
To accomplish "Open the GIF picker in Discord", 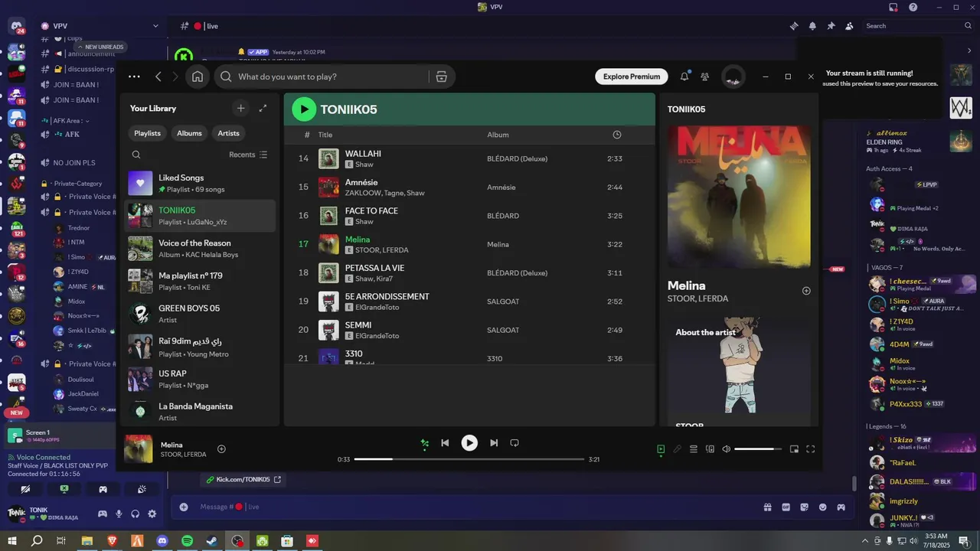I will click(x=786, y=507).
